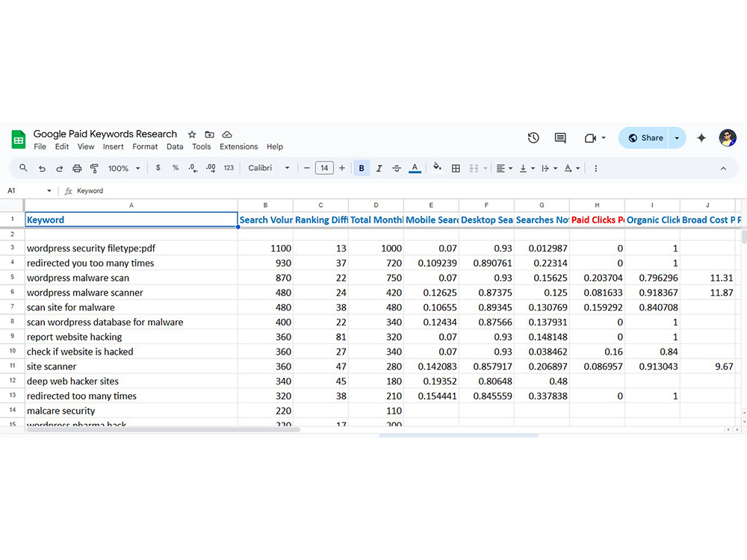Screen dimensions: 747x560
Task: Select cell 'site scanner'
Action: [131, 366]
